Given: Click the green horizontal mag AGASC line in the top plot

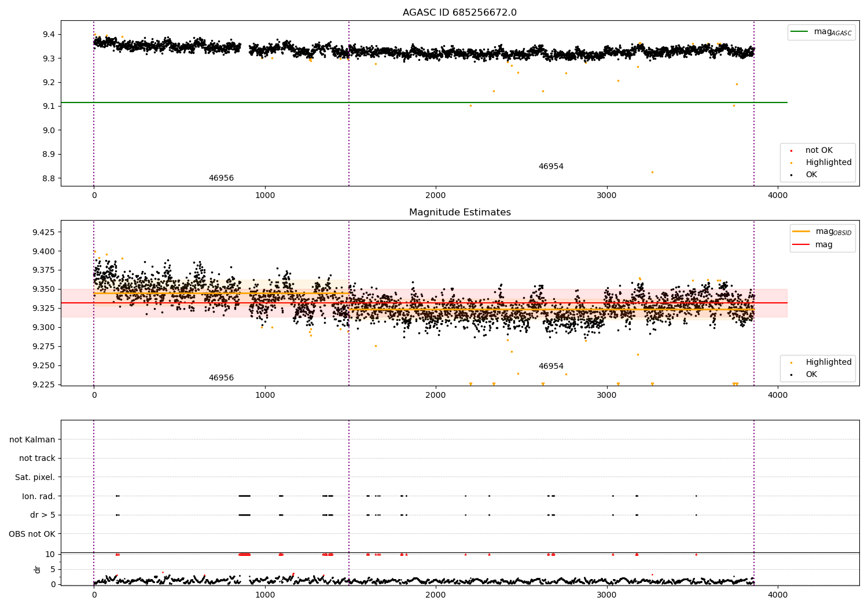Looking at the screenshot, I should pyautogui.click(x=424, y=102).
